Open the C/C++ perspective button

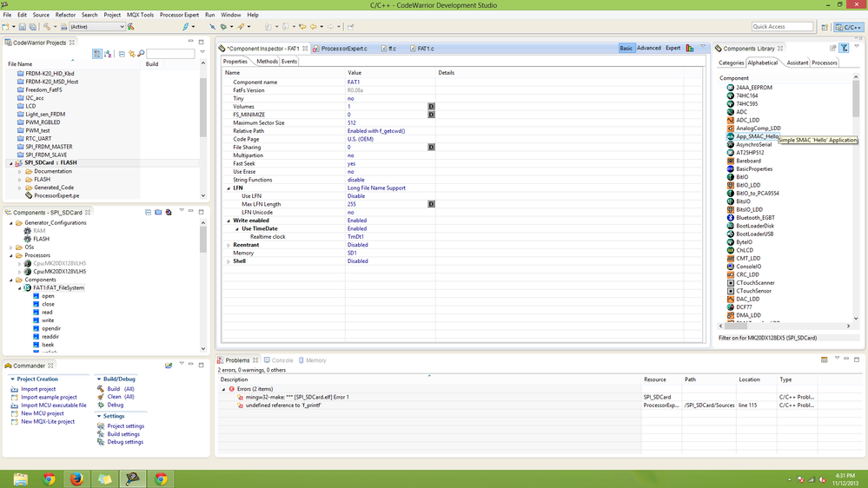click(849, 27)
